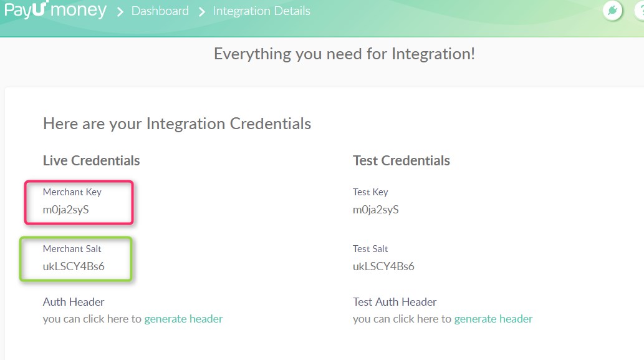Screen dimensions: 644x360
Task: Click generate header link under Auth Header
Action: (x=183, y=319)
